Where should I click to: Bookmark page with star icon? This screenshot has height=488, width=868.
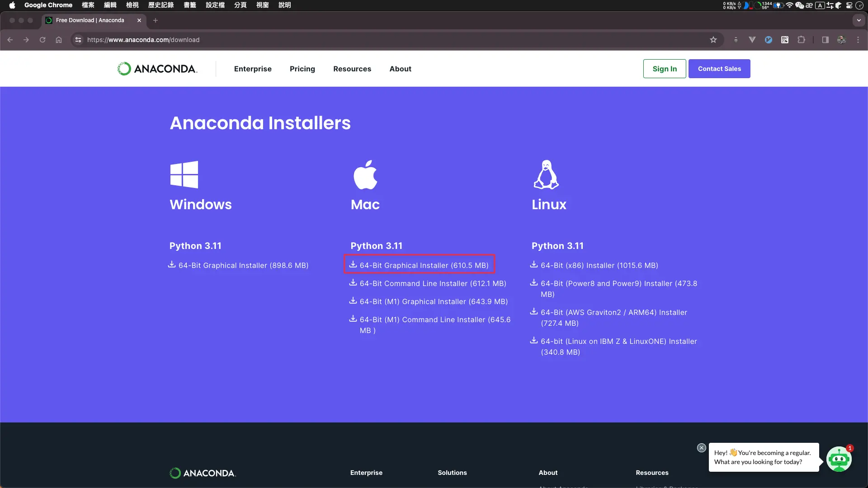coord(713,40)
